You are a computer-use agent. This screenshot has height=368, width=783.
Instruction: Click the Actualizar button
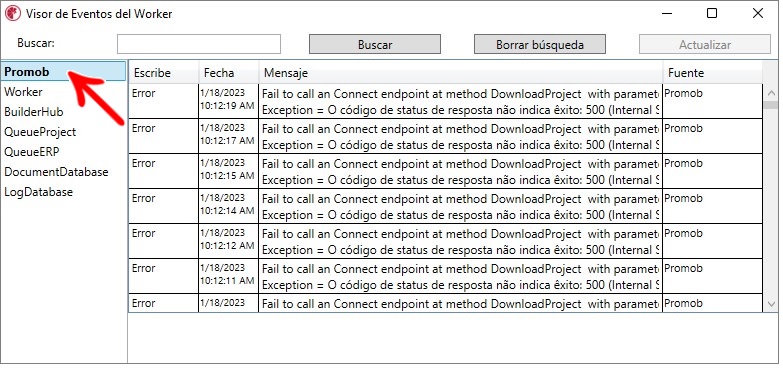coord(705,44)
